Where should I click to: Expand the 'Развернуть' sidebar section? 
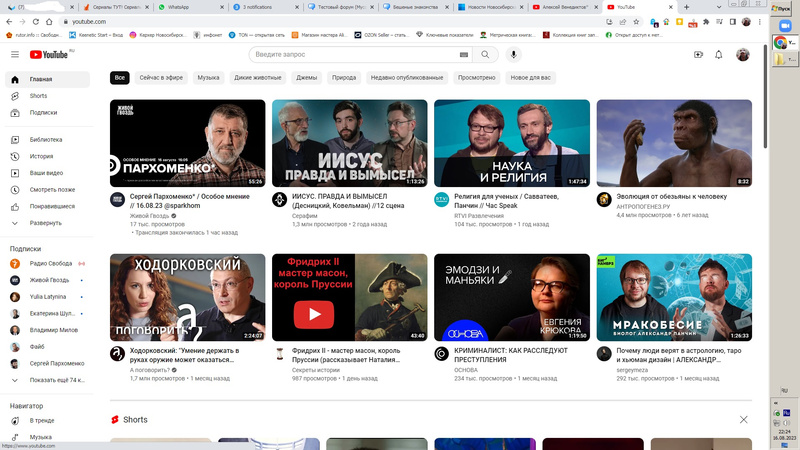coord(45,222)
